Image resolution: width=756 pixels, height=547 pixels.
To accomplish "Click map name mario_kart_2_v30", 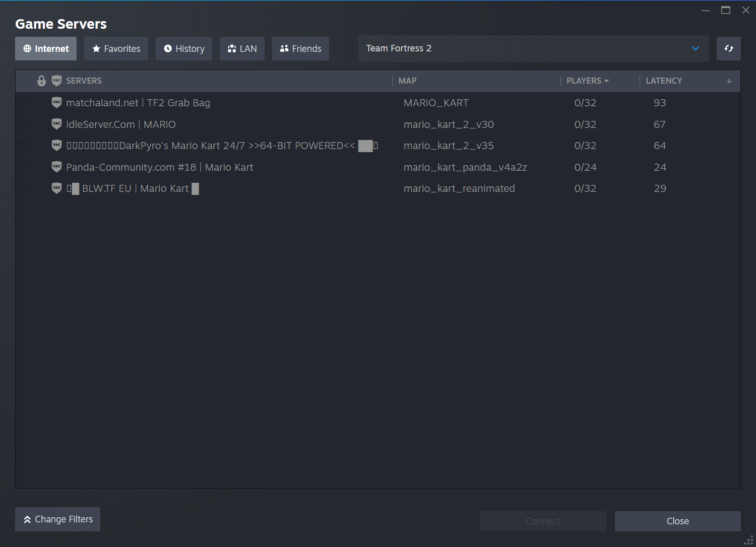I will tap(449, 124).
